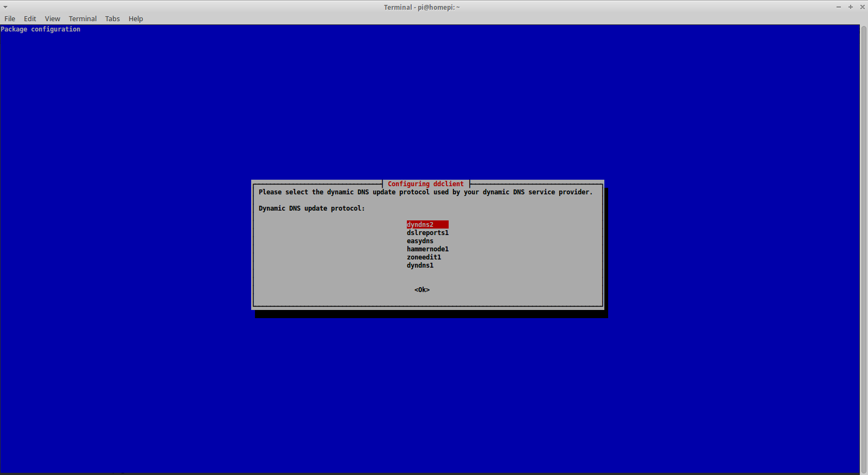Click the 'Package configuration' header text
The image size is (868, 475).
(41, 29)
